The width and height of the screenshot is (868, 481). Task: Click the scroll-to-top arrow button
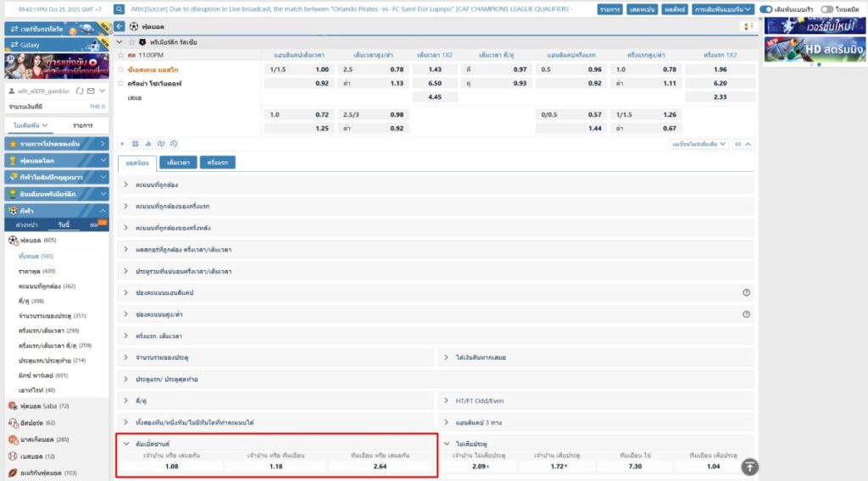point(749,467)
